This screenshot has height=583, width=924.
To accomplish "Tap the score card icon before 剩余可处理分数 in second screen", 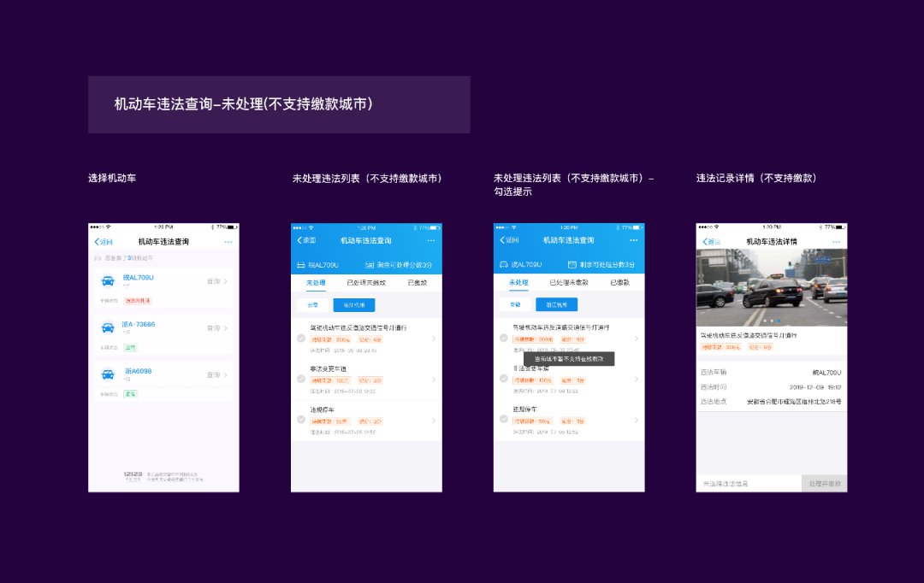I will point(370,265).
